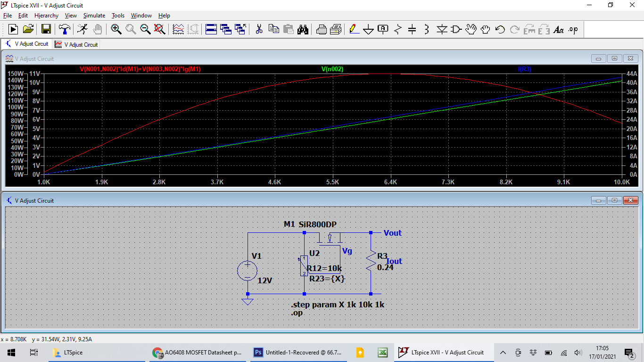
Task: Place a Capacitor component
Action: coord(412,29)
